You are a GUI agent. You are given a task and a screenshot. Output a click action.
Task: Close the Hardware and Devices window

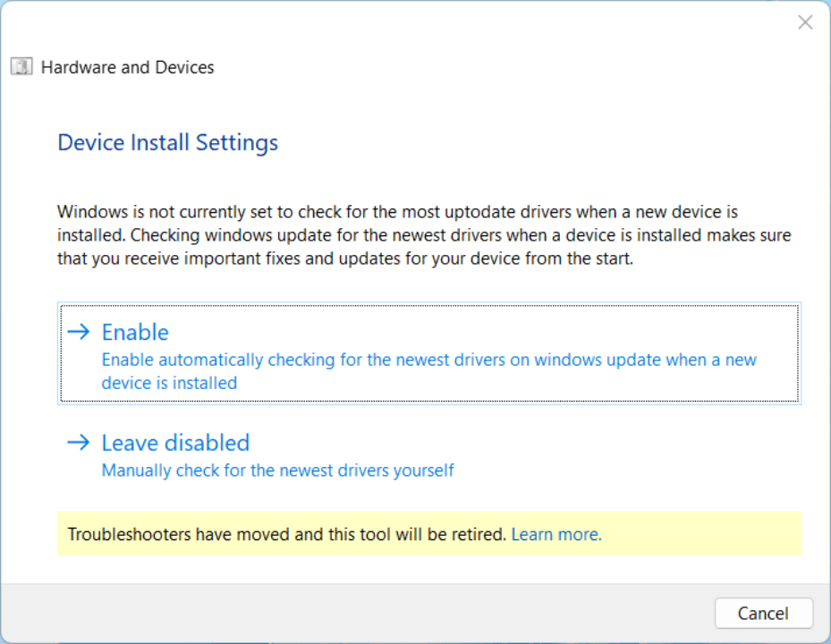pyautogui.click(x=804, y=21)
